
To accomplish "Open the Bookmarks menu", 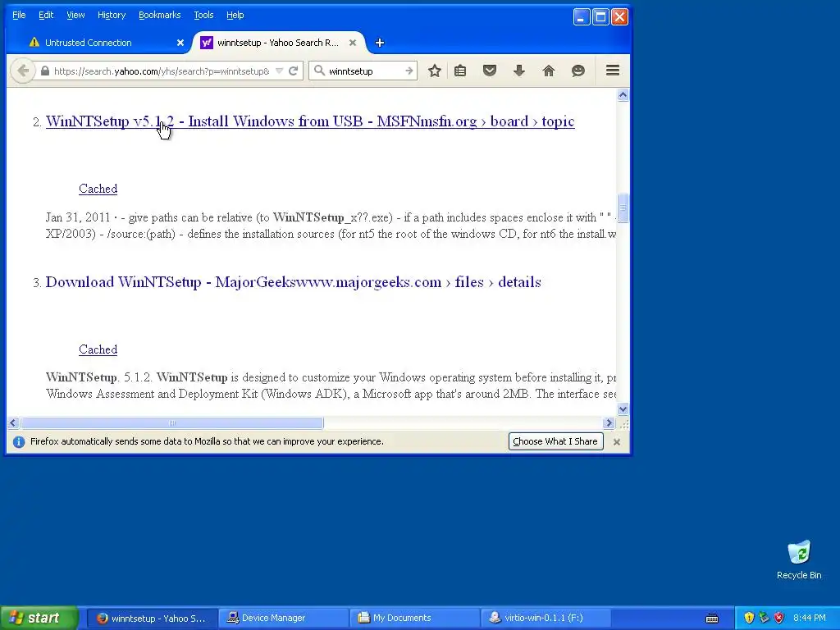I will pyautogui.click(x=160, y=15).
